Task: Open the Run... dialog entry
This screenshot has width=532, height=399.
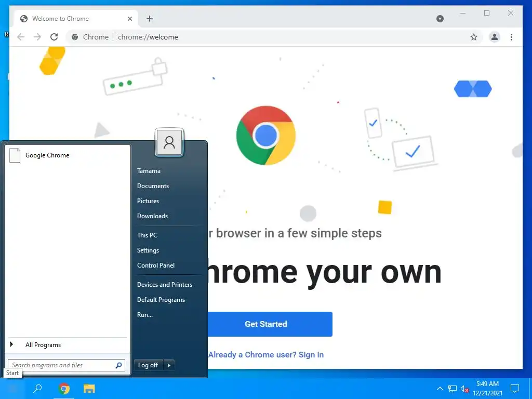Action: click(x=145, y=315)
